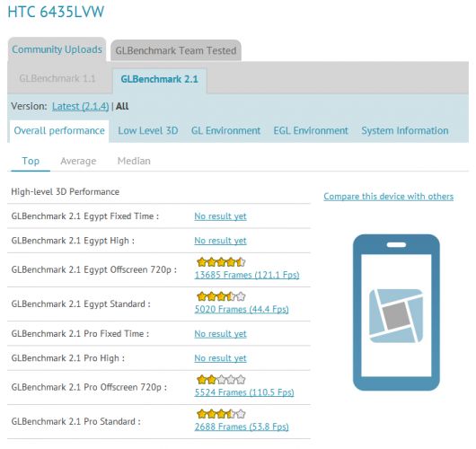Click GLBenchmark 2.1 Egypt Offscreen 720p label
Image resolution: width=476 pixels, height=449 pixels.
(x=94, y=270)
